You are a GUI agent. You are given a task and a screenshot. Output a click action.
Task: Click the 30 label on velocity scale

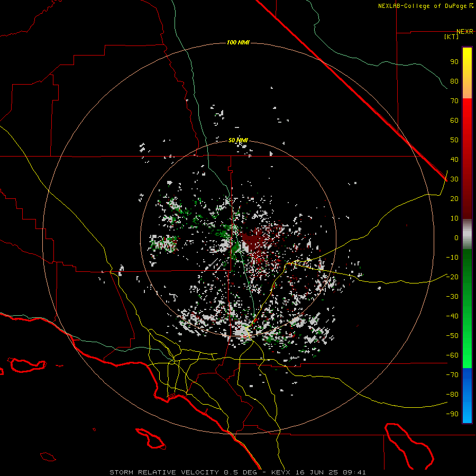pyautogui.click(x=454, y=179)
